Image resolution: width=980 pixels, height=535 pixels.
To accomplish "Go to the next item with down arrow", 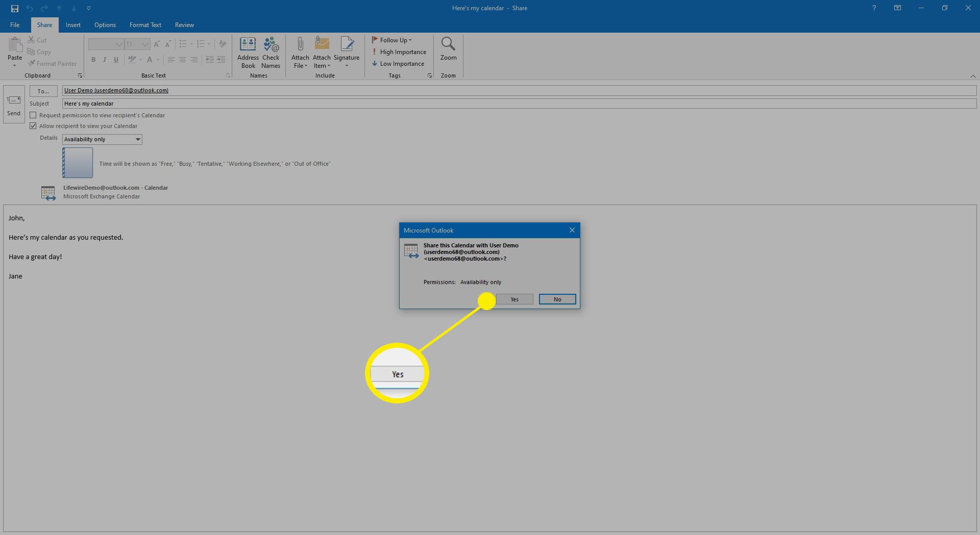I will (74, 8).
